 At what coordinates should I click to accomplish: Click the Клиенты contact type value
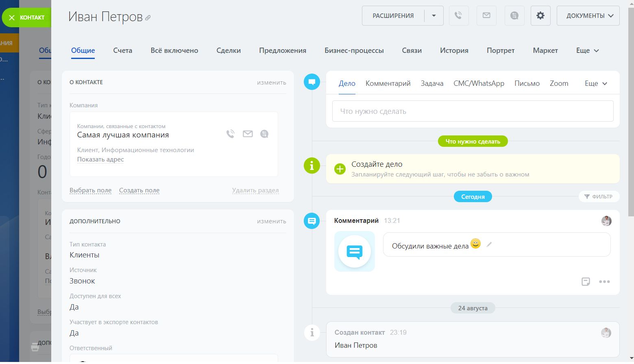click(85, 255)
